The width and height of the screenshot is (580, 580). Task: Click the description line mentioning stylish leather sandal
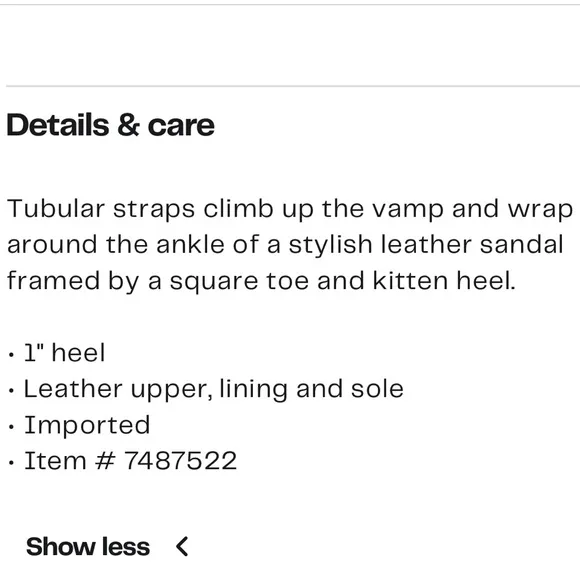285,245
